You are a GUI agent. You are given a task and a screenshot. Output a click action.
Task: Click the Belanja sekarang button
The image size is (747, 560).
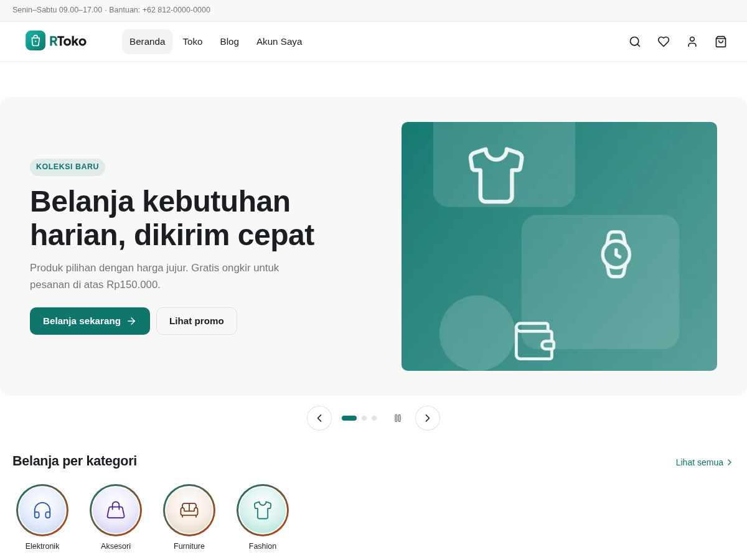(90, 321)
